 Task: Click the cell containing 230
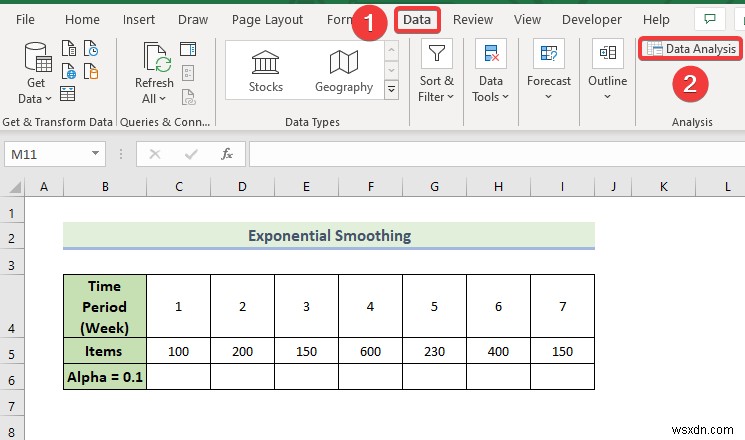pos(434,351)
